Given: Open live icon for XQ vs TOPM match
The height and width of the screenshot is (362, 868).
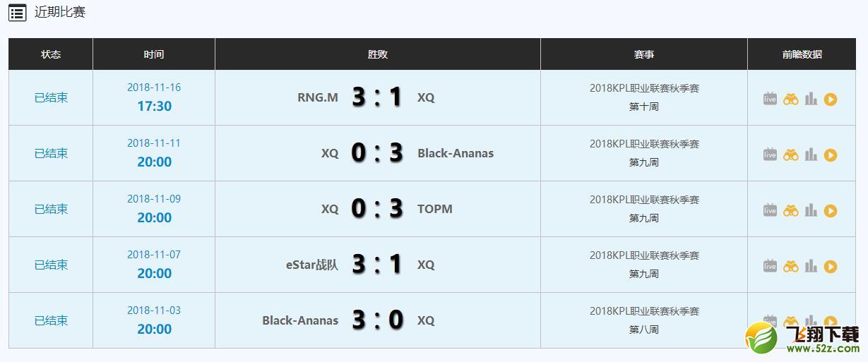Looking at the screenshot, I should click(770, 210).
